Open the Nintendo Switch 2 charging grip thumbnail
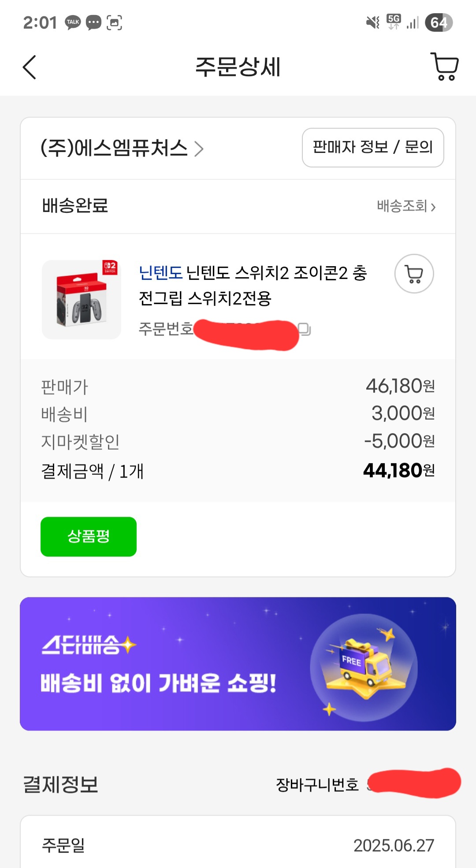476x868 pixels. pos(82,300)
